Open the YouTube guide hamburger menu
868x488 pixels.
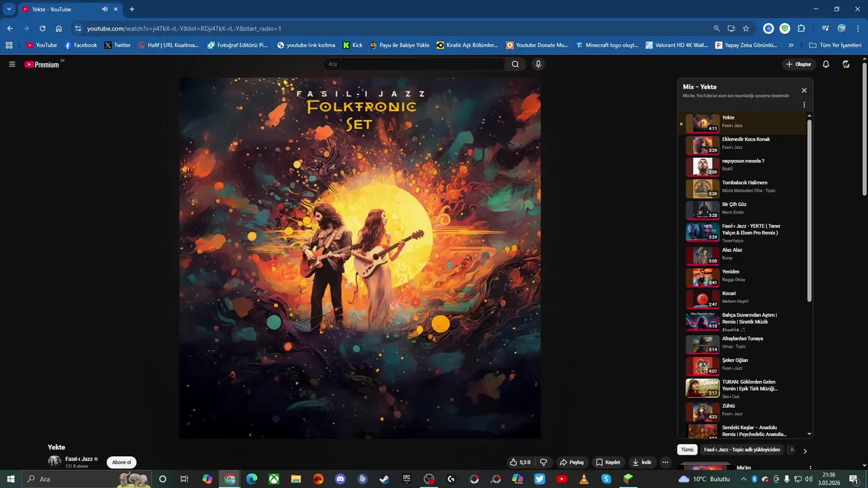click(x=12, y=64)
